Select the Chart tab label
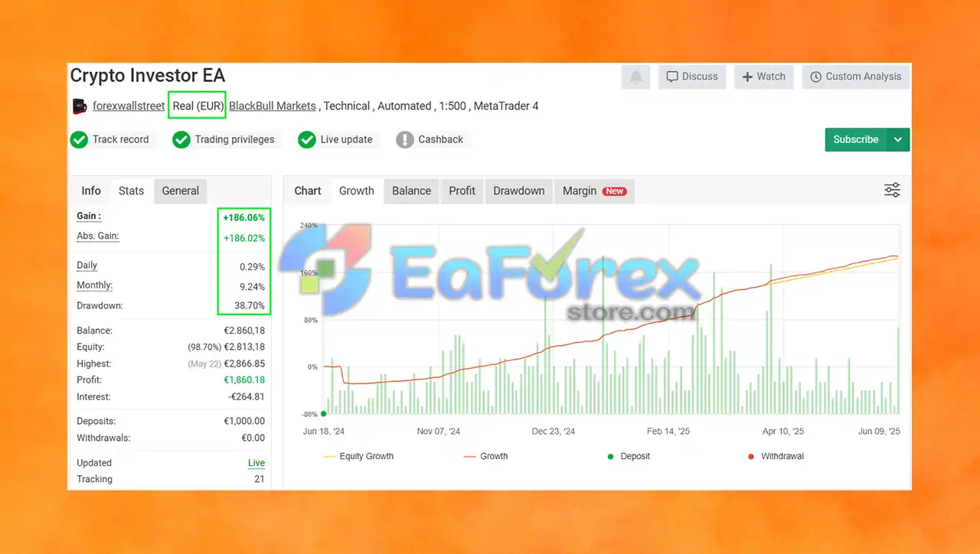The width and height of the screenshot is (980, 554). [308, 191]
